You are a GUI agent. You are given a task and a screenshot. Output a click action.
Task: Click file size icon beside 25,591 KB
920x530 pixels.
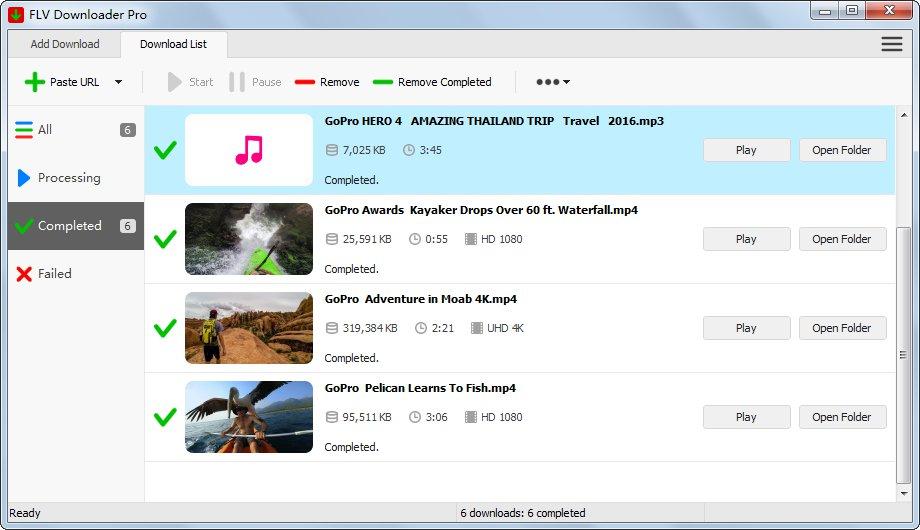tap(332, 239)
